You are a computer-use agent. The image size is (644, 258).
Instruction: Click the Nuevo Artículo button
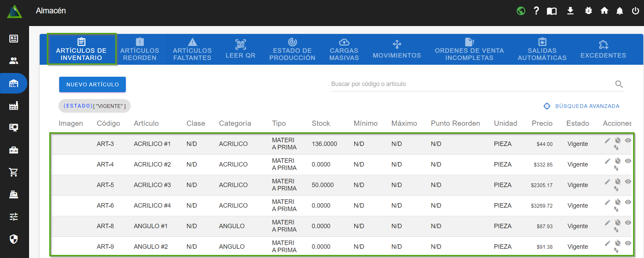click(92, 84)
